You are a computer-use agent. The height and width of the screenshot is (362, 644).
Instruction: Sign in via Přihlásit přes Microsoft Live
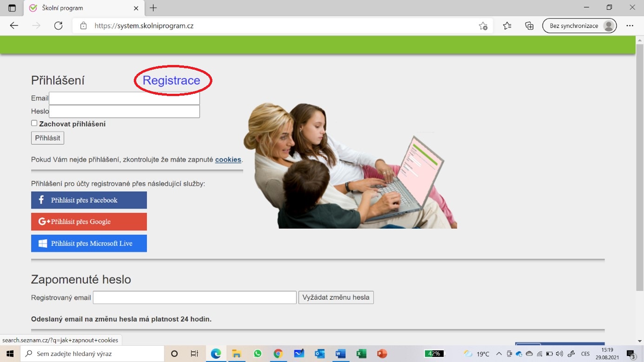(89, 243)
